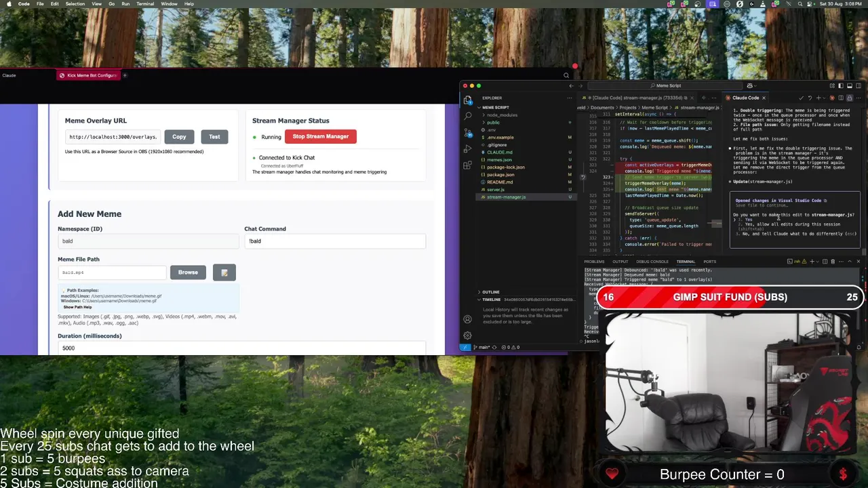Open server.js in the Explorer

tap(496, 189)
